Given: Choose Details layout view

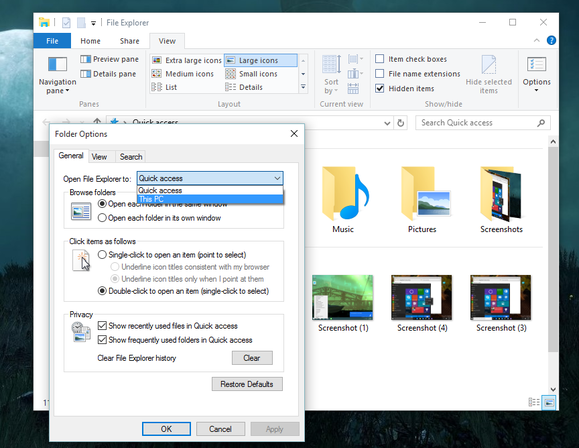Looking at the screenshot, I should click(x=244, y=87).
